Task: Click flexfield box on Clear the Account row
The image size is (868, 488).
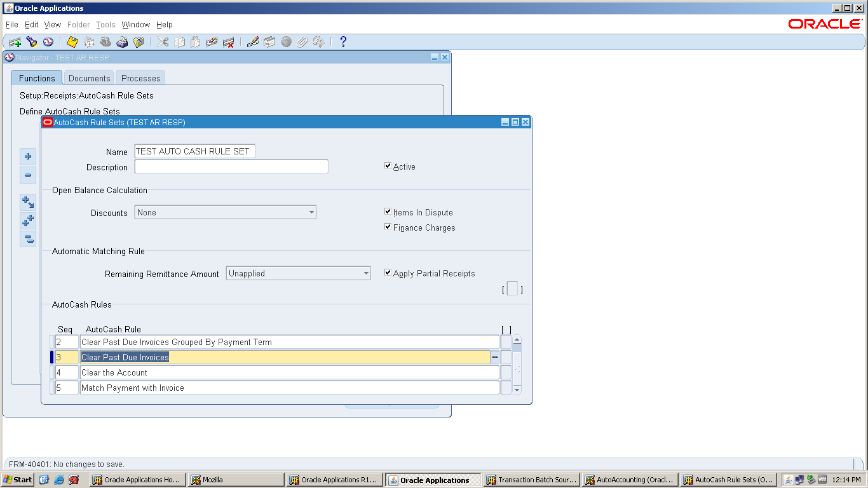Action: (x=506, y=372)
